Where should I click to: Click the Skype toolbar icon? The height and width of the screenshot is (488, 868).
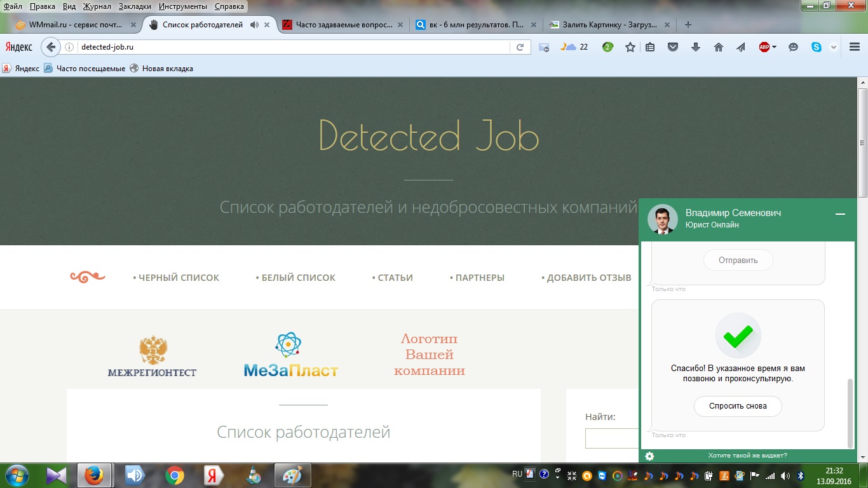click(x=816, y=47)
